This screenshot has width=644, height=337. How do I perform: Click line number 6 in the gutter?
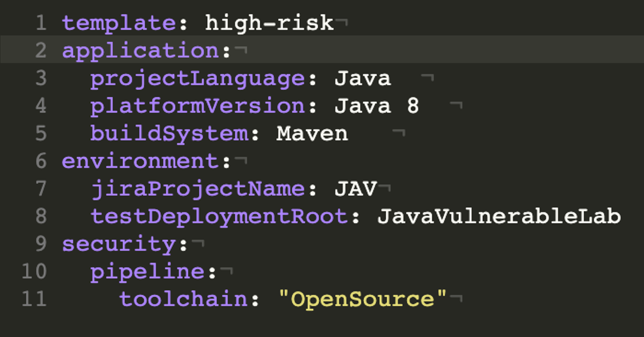[x=41, y=161]
